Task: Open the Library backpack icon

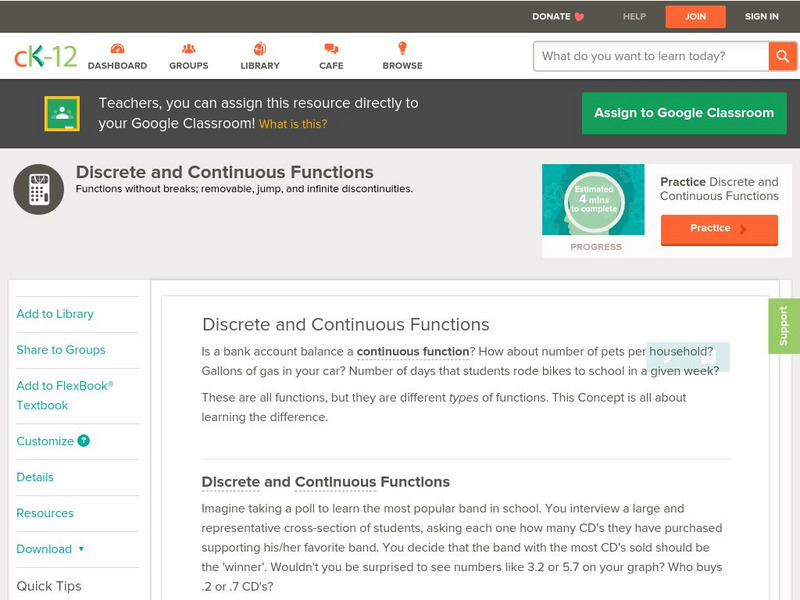Action: pos(260,48)
